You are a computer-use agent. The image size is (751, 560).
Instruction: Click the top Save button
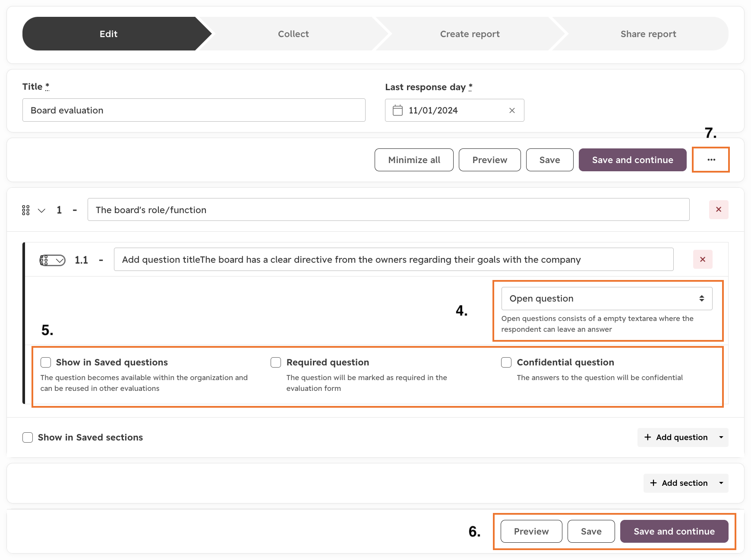(550, 160)
